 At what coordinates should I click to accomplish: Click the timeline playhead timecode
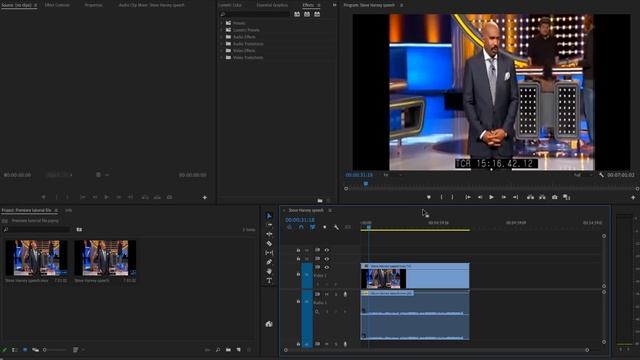[x=300, y=220]
